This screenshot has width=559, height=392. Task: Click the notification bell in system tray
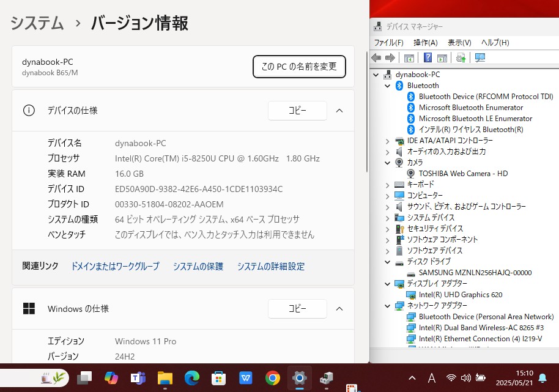tap(542, 378)
